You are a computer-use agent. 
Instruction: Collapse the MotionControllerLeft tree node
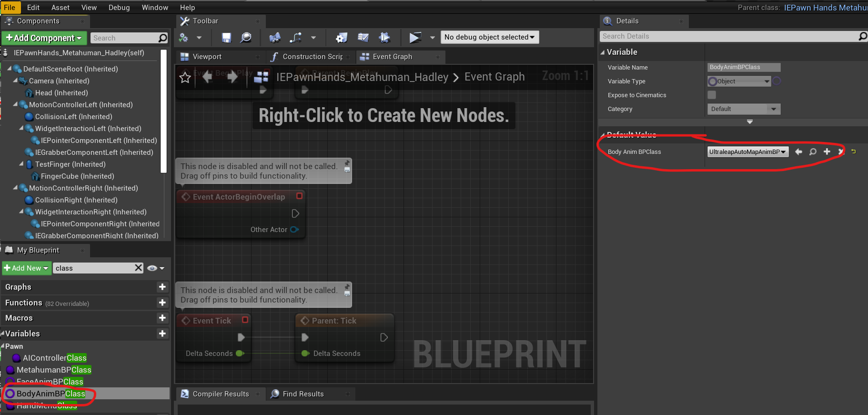click(x=16, y=104)
